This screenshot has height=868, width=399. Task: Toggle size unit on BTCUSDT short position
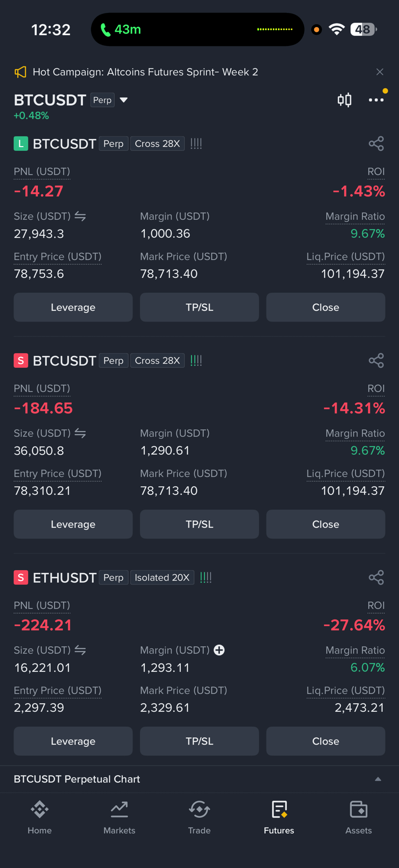click(80, 434)
